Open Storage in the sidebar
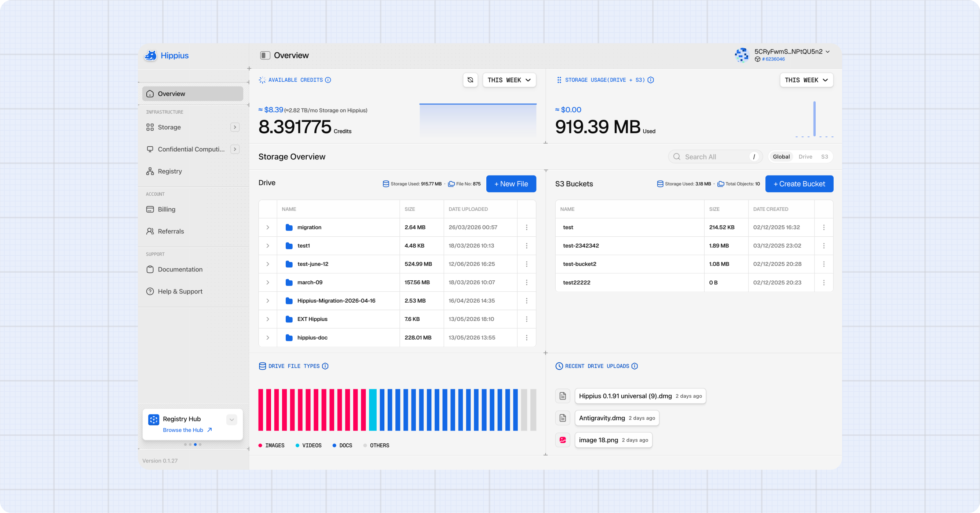Viewport: 980px width, 513px height. 193,127
